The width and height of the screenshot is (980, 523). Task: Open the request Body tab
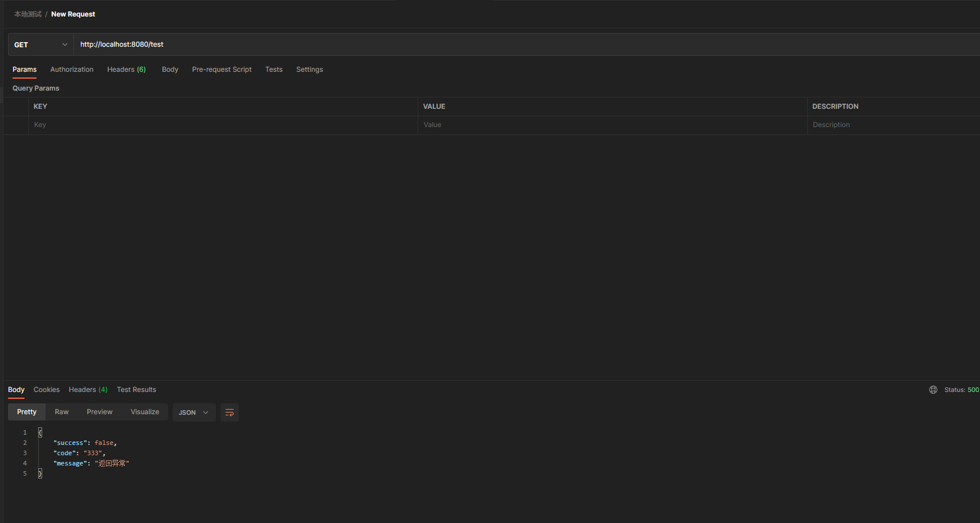(170, 70)
